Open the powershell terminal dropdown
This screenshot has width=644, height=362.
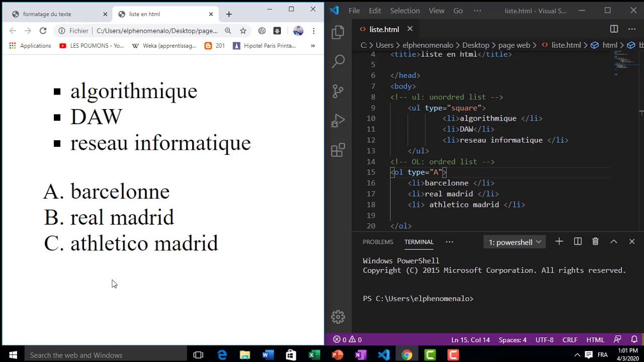point(515,242)
